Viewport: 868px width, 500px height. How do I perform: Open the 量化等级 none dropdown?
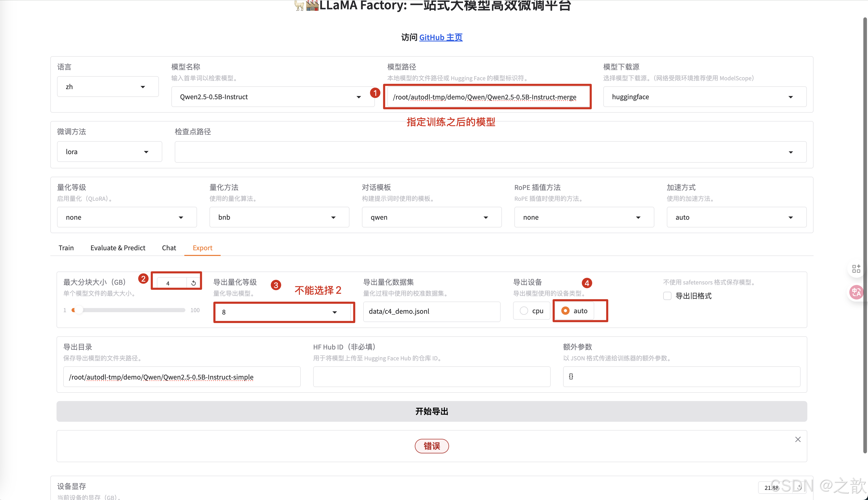pos(127,217)
